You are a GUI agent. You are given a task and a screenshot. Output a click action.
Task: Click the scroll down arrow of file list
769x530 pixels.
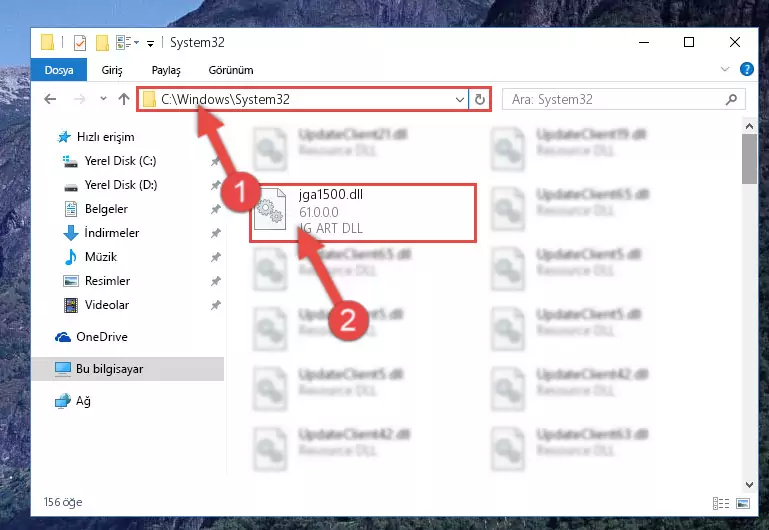click(x=749, y=484)
